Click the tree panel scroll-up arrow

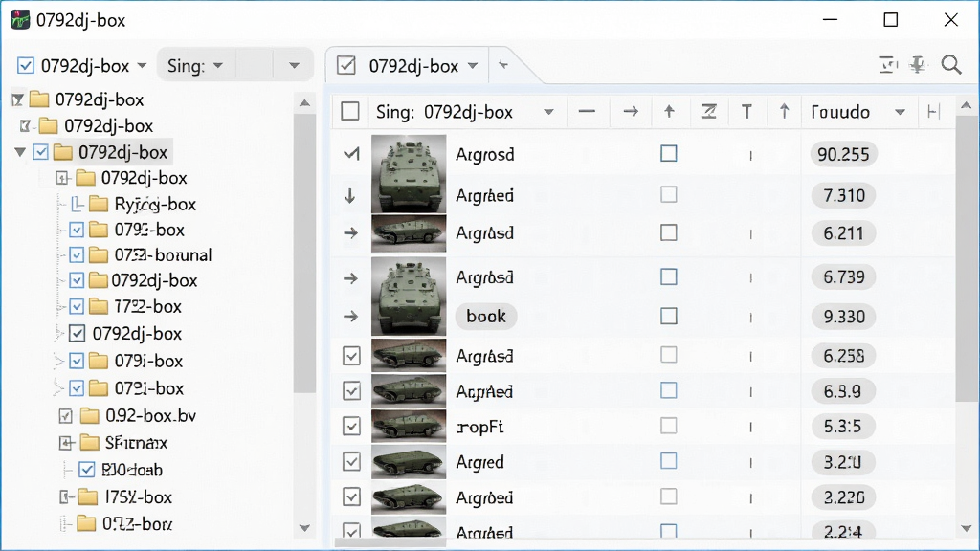(304, 103)
